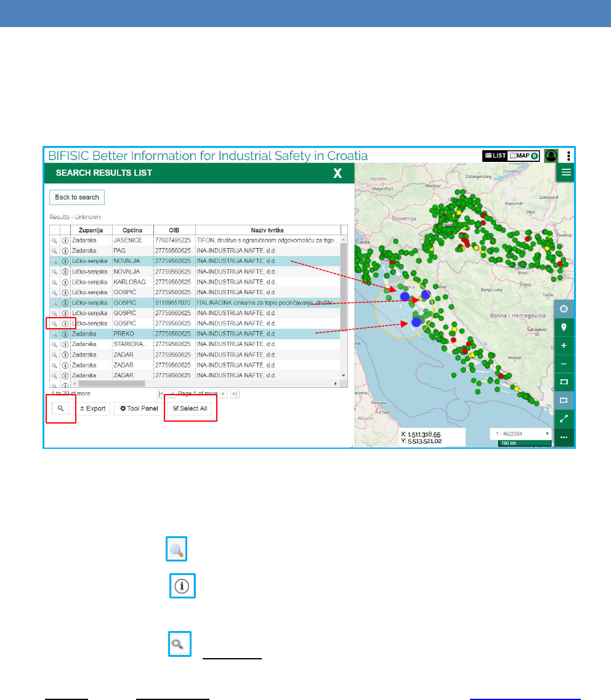Click magnifier icon in the STARIGRA... row
The height and width of the screenshot is (700, 611).
(x=54, y=344)
